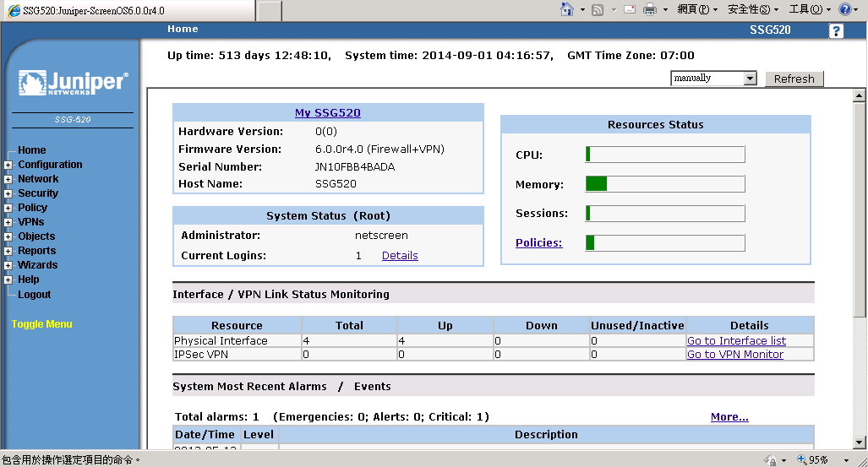
Task: Open the Home dropdown arrow in IE toolbar
Action: tap(582, 10)
